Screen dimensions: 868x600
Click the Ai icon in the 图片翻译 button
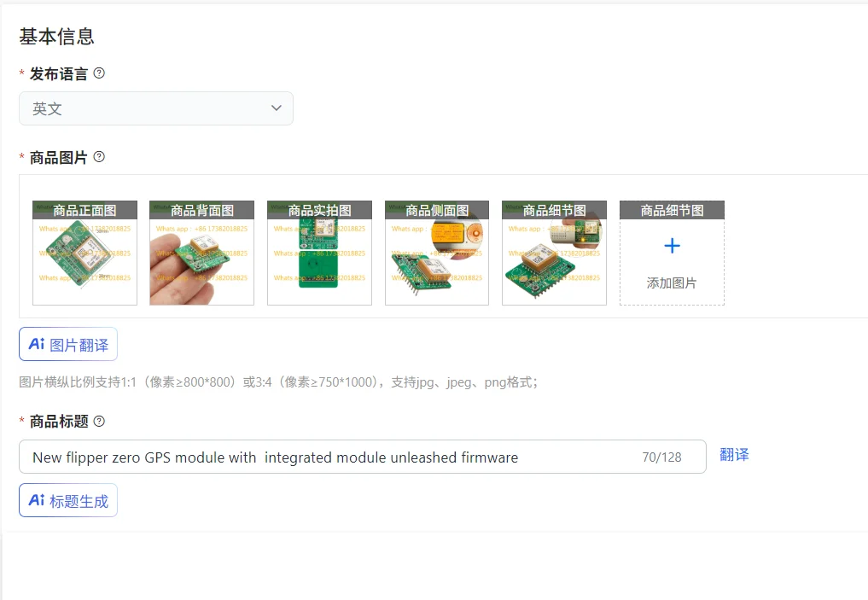coord(37,344)
